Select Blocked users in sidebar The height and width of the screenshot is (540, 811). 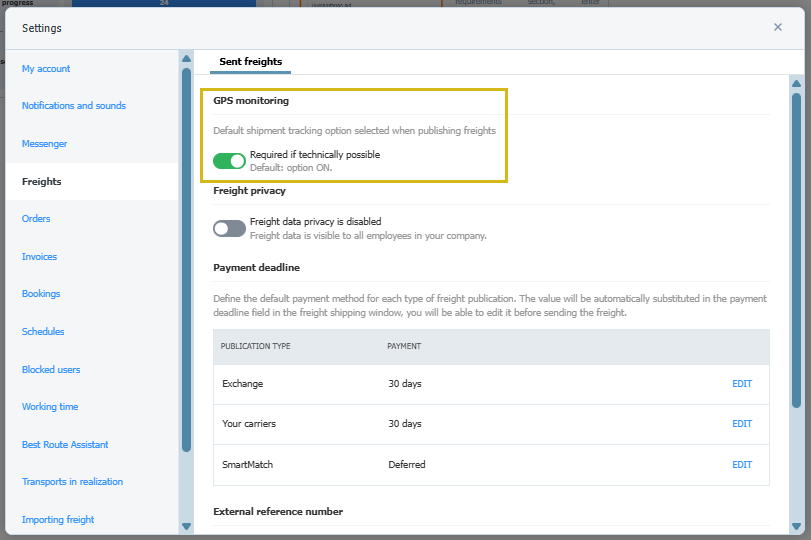[x=51, y=370]
